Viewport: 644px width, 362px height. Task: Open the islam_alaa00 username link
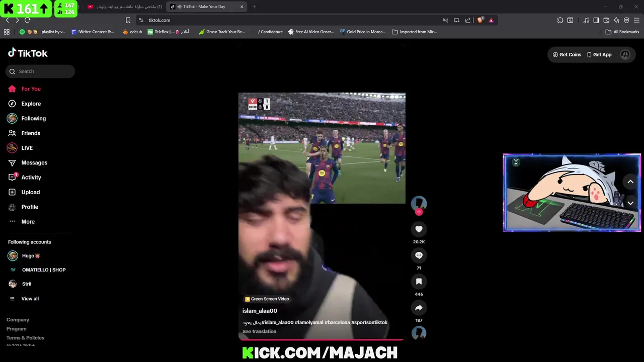pos(260,311)
